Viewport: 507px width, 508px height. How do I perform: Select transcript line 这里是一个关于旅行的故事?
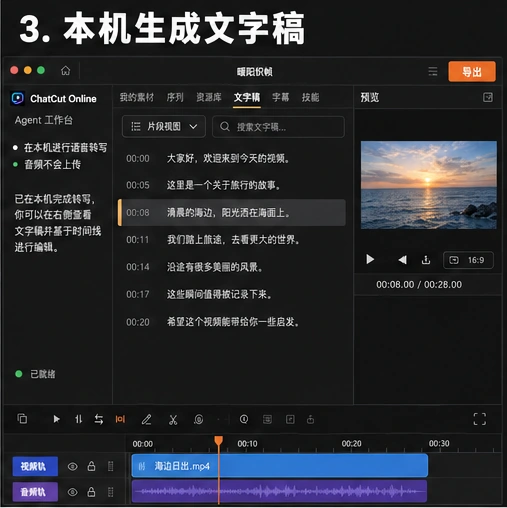click(x=223, y=185)
